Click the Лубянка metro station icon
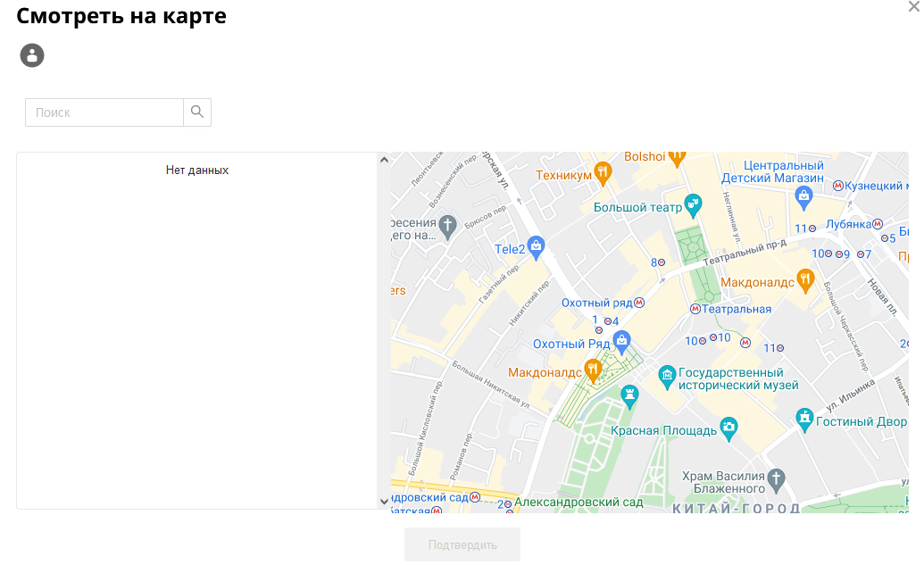Screen dimensions: 924x565 [x=878, y=224]
